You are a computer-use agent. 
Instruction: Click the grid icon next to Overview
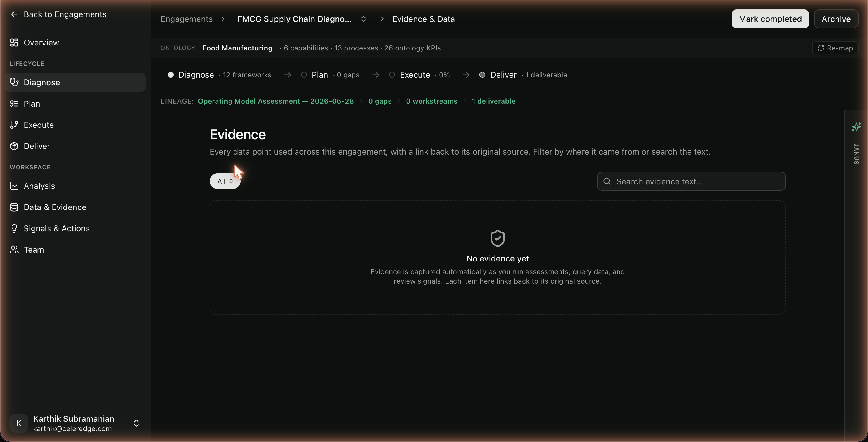coord(14,42)
